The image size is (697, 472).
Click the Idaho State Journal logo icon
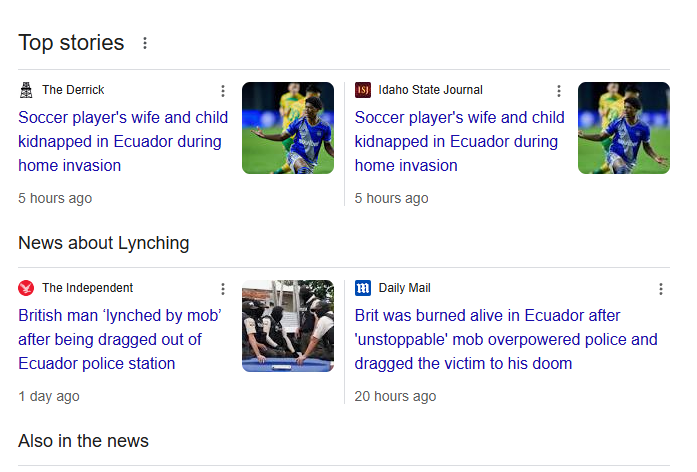point(363,90)
